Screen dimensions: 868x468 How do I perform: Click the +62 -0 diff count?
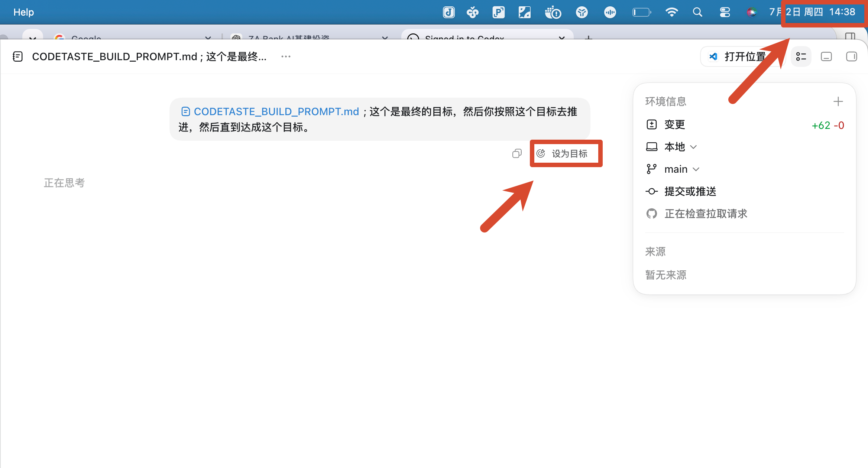tap(828, 125)
